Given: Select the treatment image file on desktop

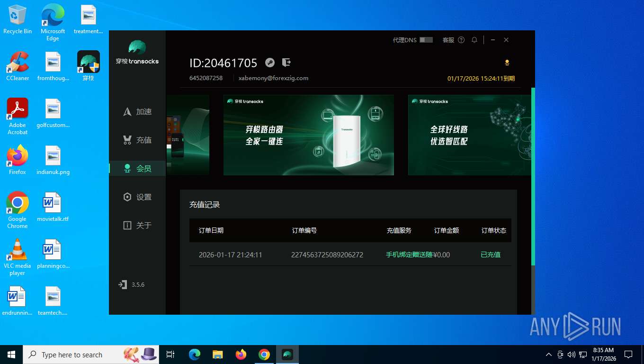Looking at the screenshot, I should (x=89, y=19).
